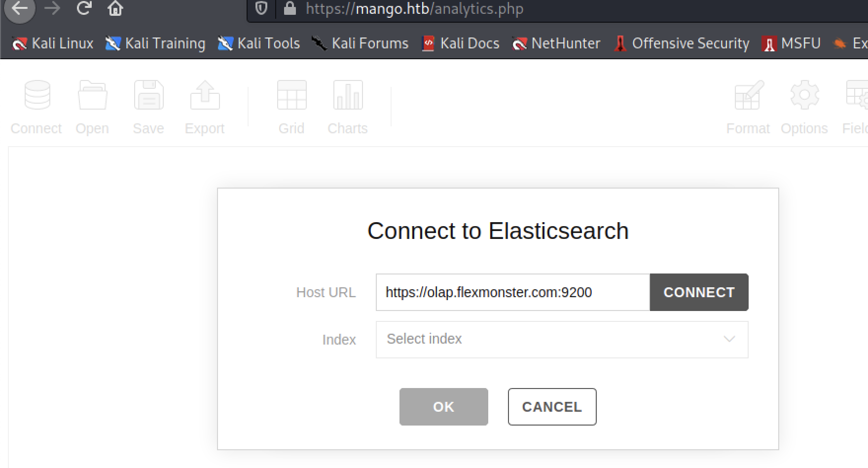Open the Fields toolbar icon
868x468 pixels.
click(857, 95)
